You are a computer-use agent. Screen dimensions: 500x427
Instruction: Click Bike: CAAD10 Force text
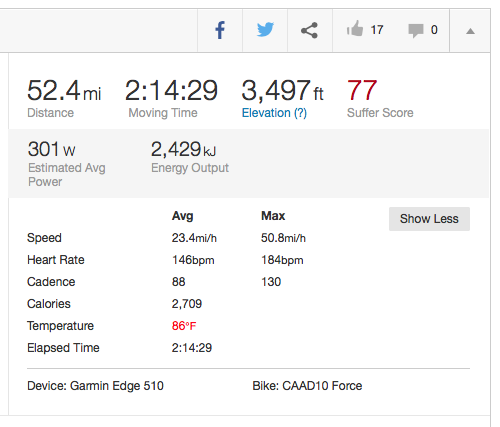click(x=307, y=386)
